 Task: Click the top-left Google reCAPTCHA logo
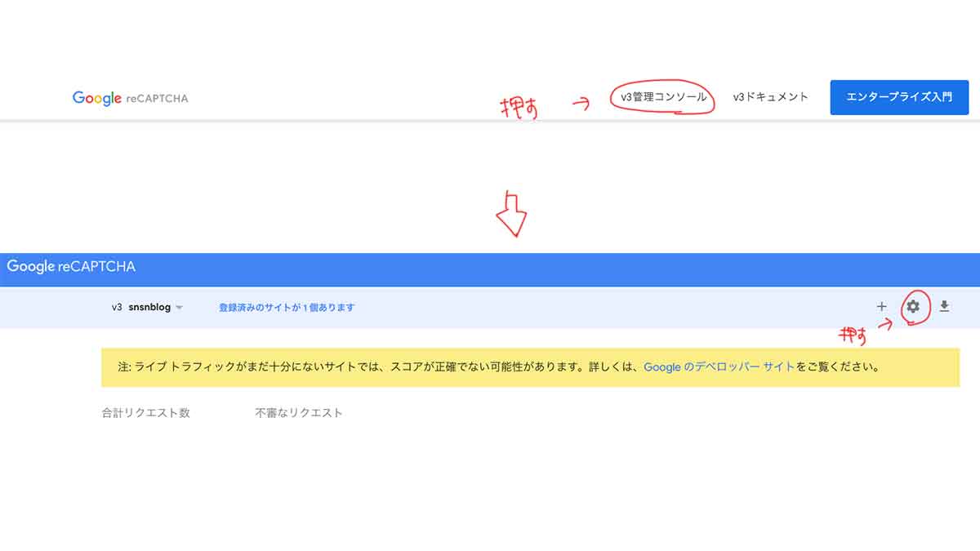129,98
